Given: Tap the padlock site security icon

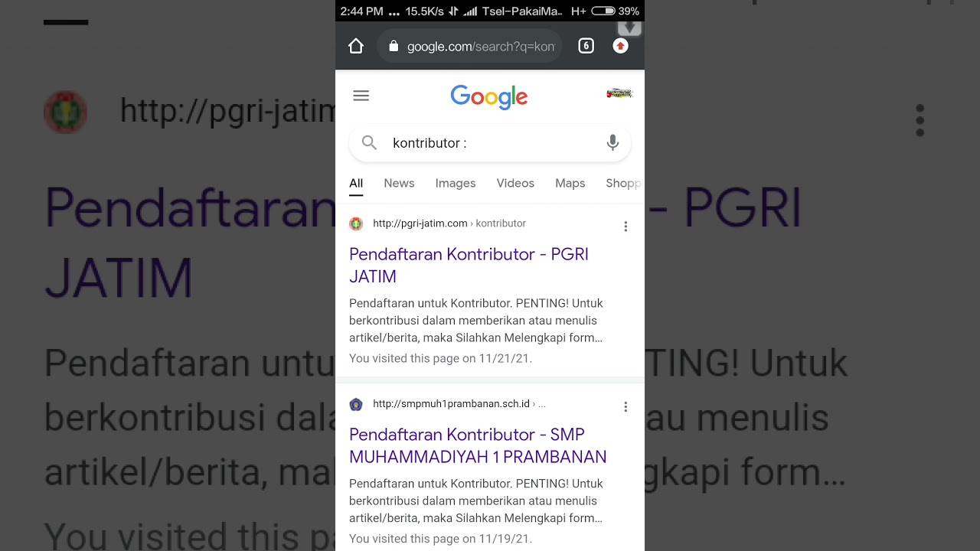Looking at the screenshot, I should pos(394,47).
